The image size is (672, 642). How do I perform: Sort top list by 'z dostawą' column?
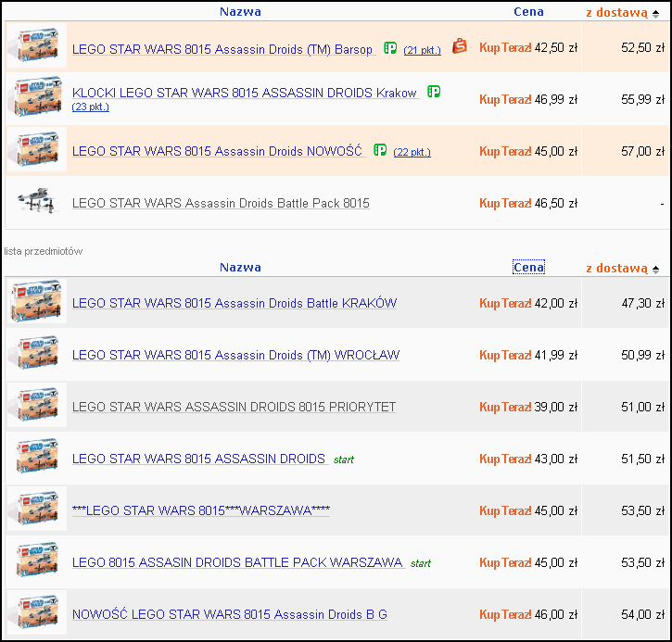coord(616,13)
